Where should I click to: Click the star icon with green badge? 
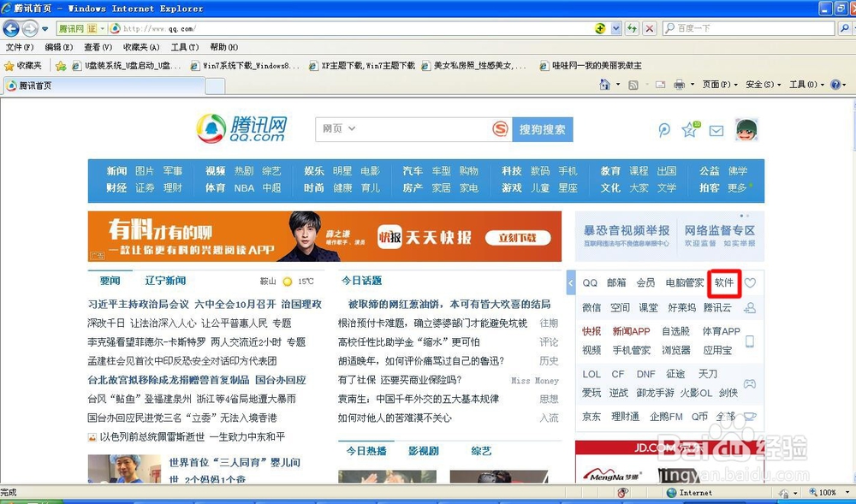point(691,129)
